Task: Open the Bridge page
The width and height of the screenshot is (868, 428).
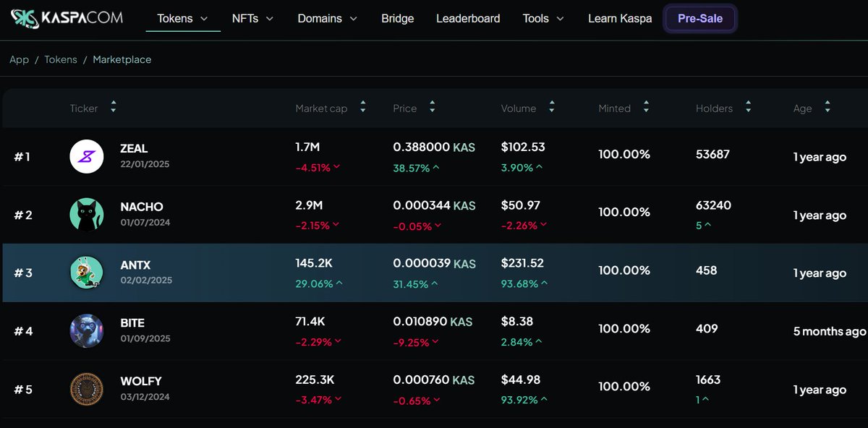Action: (x=398, y=19)
